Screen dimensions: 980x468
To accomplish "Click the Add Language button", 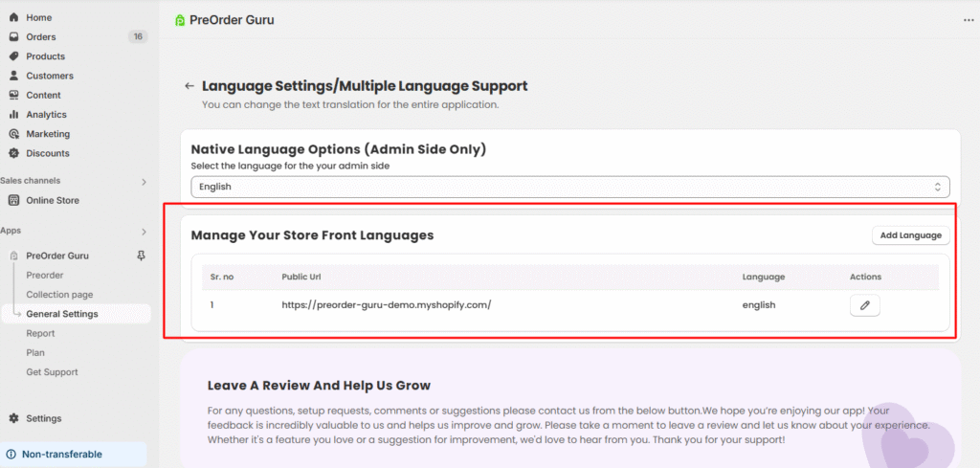I will [910, 235].
